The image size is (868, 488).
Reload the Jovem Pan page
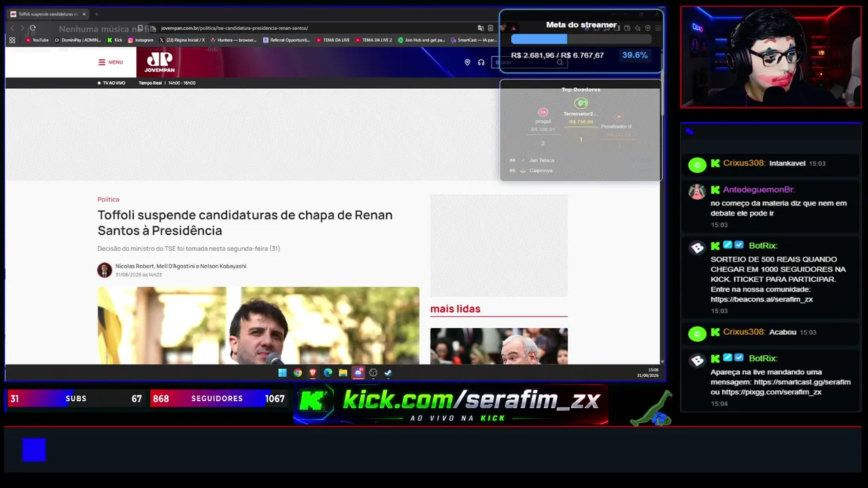pyautogui.click(x=32, y=28)
